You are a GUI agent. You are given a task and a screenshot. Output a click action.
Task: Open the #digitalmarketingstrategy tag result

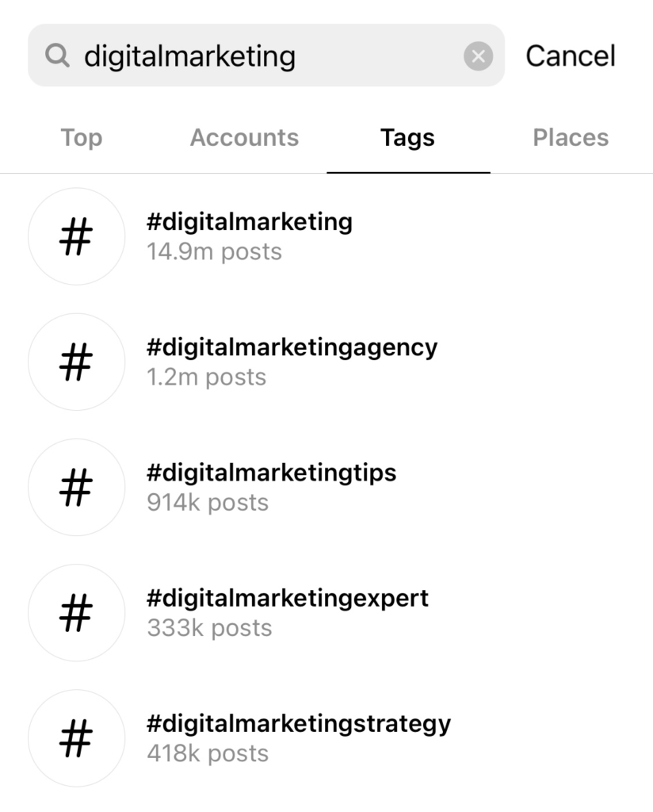click(x=326, y=737)
